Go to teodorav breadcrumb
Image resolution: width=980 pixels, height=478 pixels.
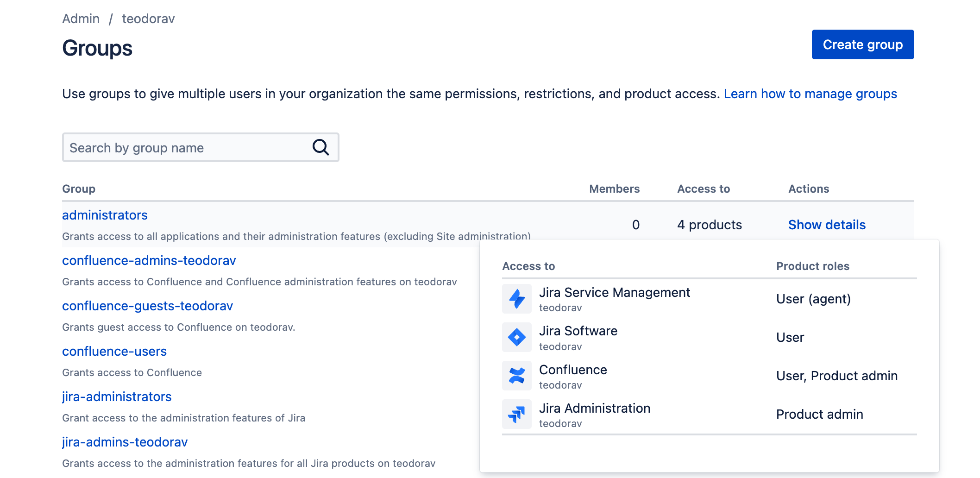(x=148, y=19)
